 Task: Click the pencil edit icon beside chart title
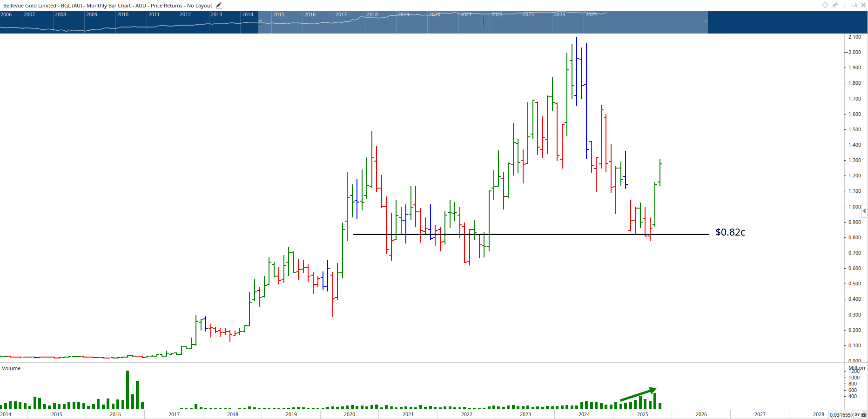pos(219,6)
